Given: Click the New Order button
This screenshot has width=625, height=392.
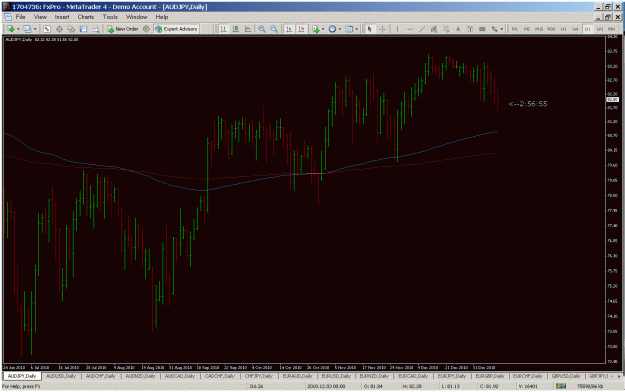Looking at the screenshot, I should (x=123, y=29).
